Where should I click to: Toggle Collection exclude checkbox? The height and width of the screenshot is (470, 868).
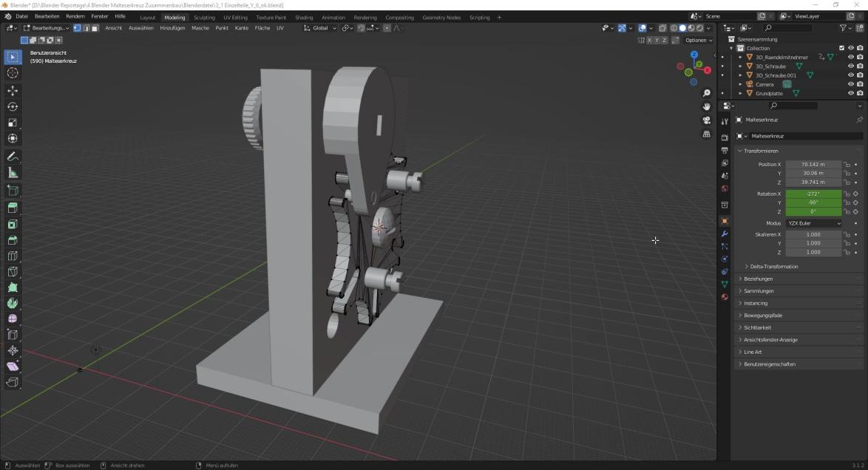pos(841,48)
